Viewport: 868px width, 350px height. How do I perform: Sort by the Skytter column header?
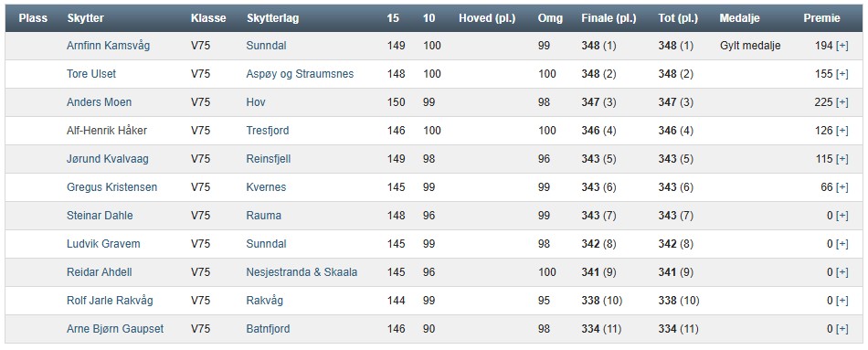click(x=85, y=18)
